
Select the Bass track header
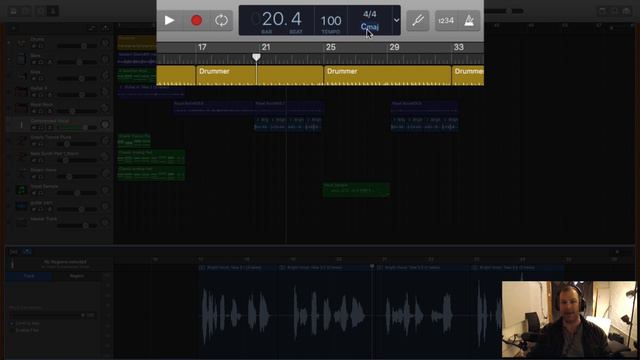point(59,59)
